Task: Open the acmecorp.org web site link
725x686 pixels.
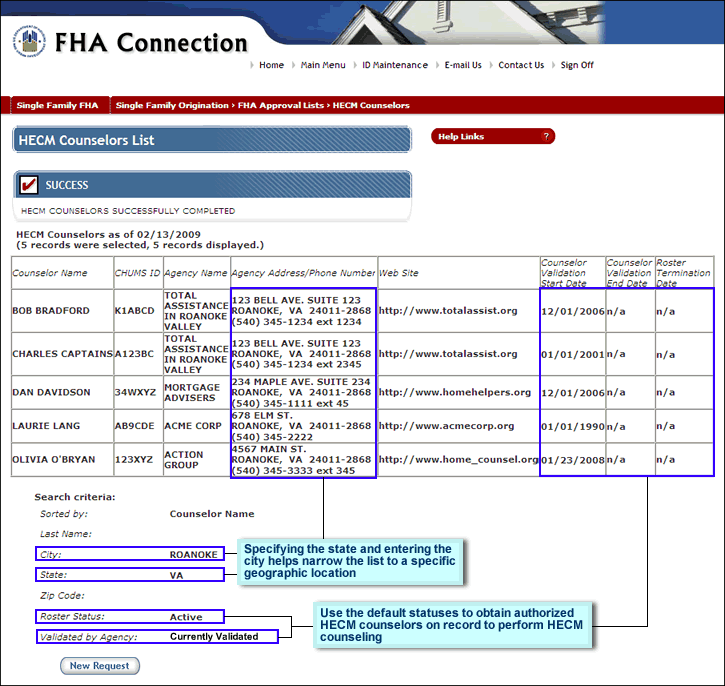Action: [x=446, y=426]
